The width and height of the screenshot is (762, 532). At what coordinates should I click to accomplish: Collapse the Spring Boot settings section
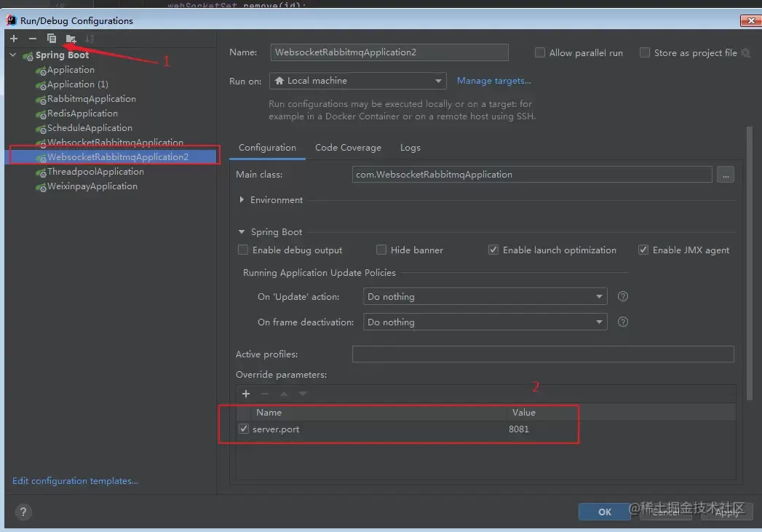pos(242,231)
